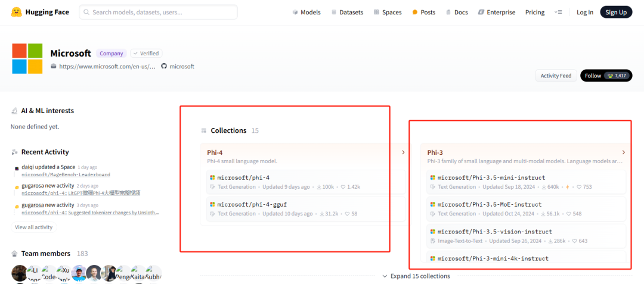
Task: Open the microsoft/Phi-3.5-mini-instruct model
Action: (526, 182)
